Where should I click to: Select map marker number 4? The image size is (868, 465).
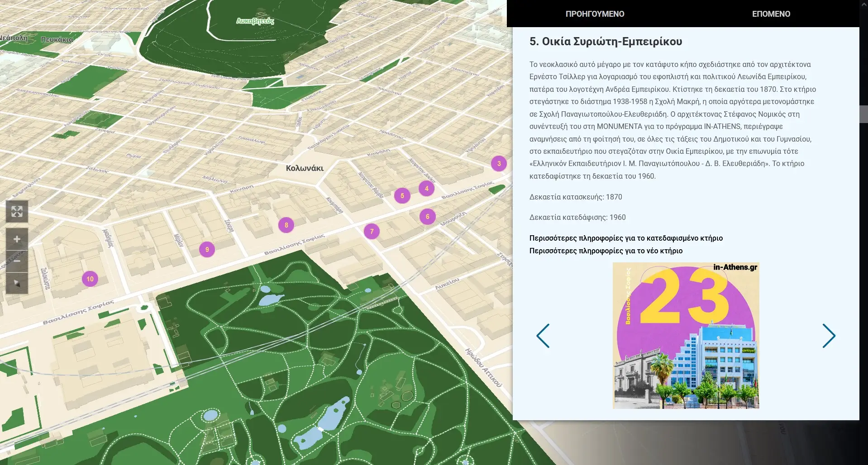(426, 189)
